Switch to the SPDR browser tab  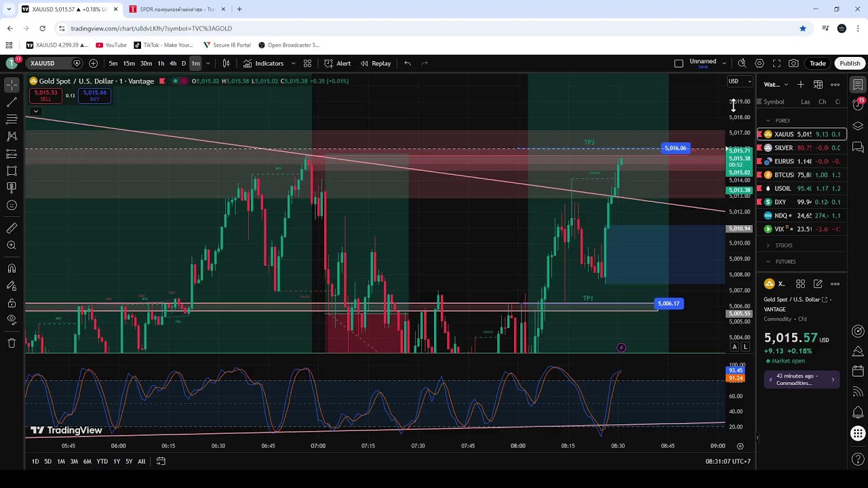click(176, 9)
